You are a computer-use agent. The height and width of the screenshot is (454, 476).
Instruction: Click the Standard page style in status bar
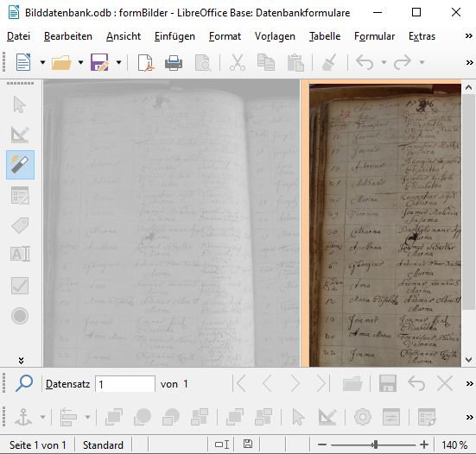click(x=103, y=445)
